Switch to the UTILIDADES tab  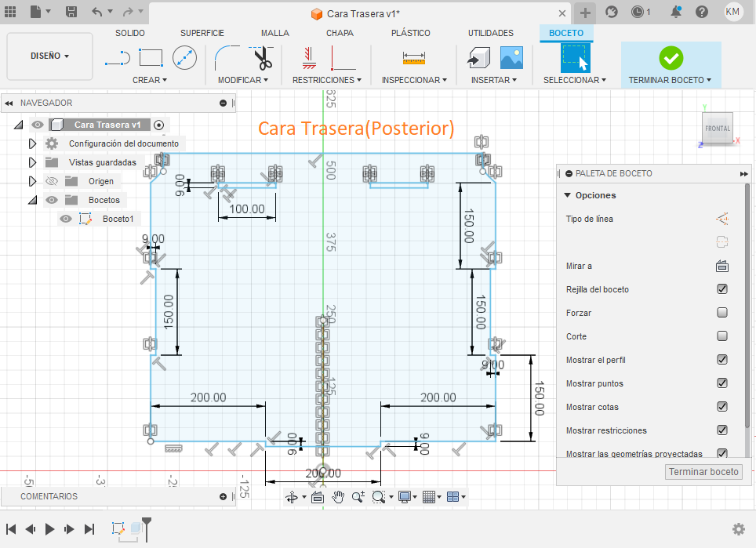(490, 33)
